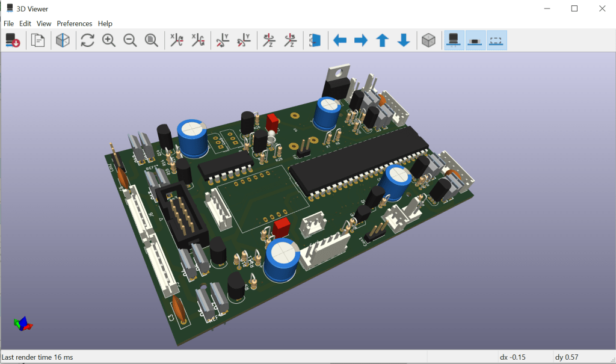Pan the board up with arrow
The image size is (616, 364).
pos(383,40)
